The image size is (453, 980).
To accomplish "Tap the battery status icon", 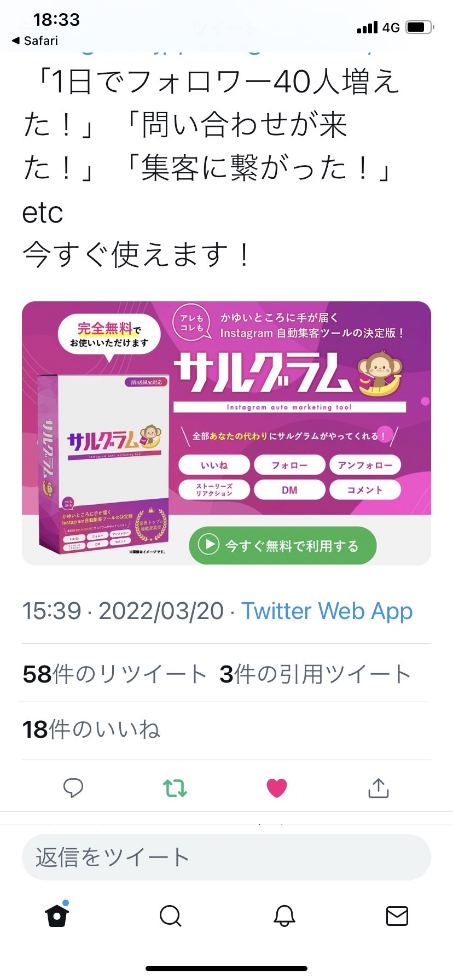I will pos(420,27).
